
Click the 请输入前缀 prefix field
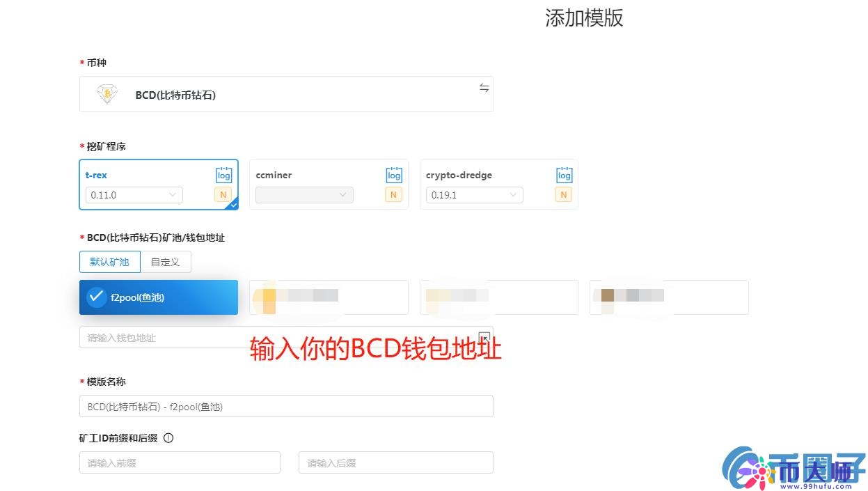pyautogui.click(x=180, y=462)
